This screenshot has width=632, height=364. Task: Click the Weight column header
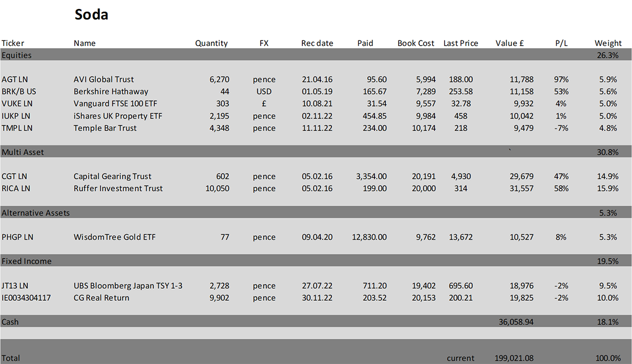click(608, 43)
